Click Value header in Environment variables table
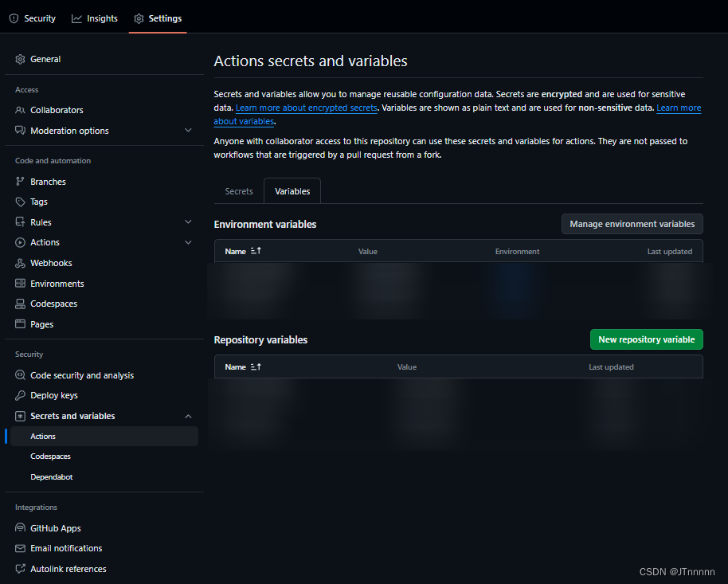Screen dimensions: 728x584 tap(368, 251)
